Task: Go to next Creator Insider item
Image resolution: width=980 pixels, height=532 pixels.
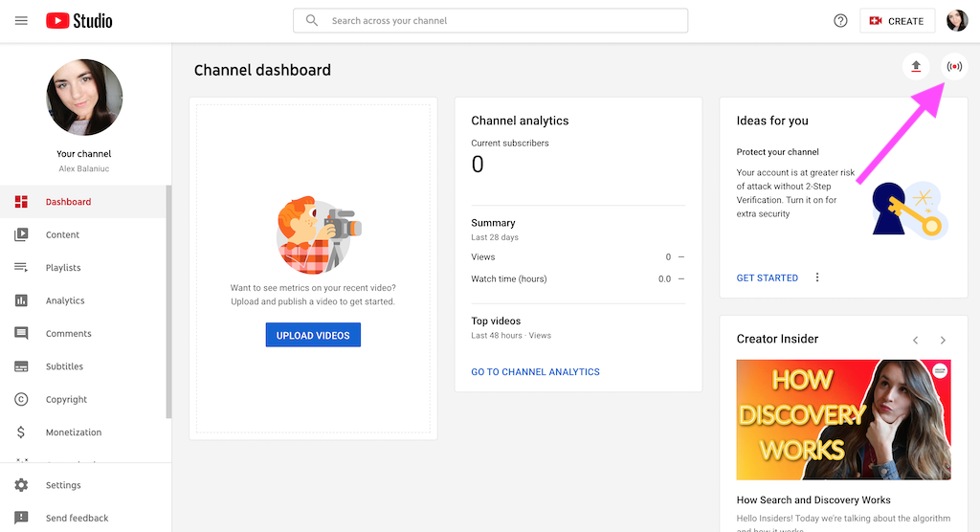Action: point(943,340)
